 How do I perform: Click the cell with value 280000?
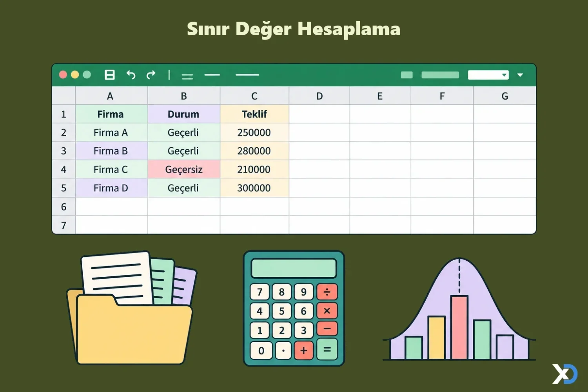254,151
